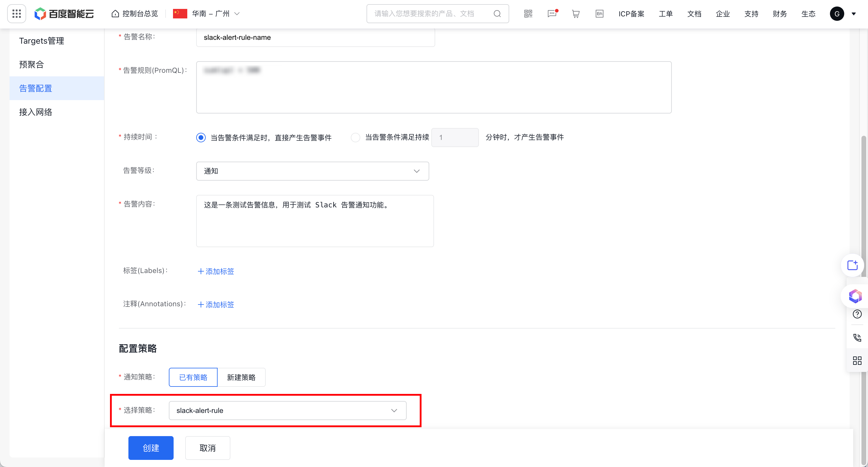Click the 创建 button
Image resolution: width=868 pixels, height=467 pixels.
[151, 448]
